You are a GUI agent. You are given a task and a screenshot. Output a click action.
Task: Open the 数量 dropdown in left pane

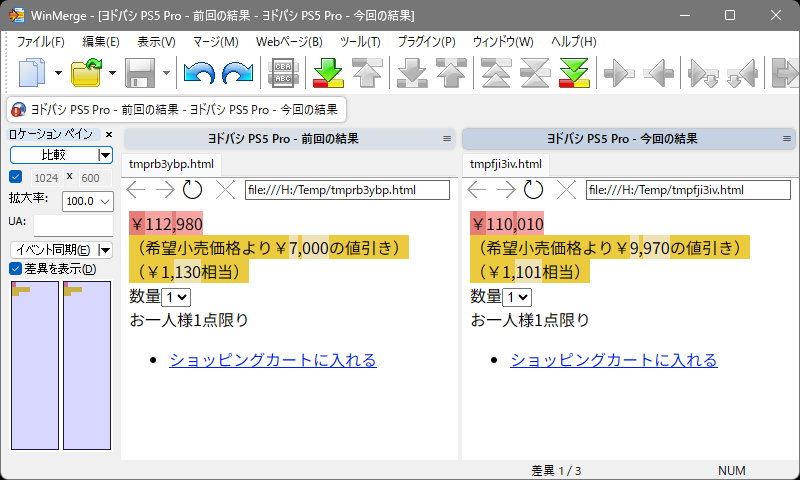176,297
